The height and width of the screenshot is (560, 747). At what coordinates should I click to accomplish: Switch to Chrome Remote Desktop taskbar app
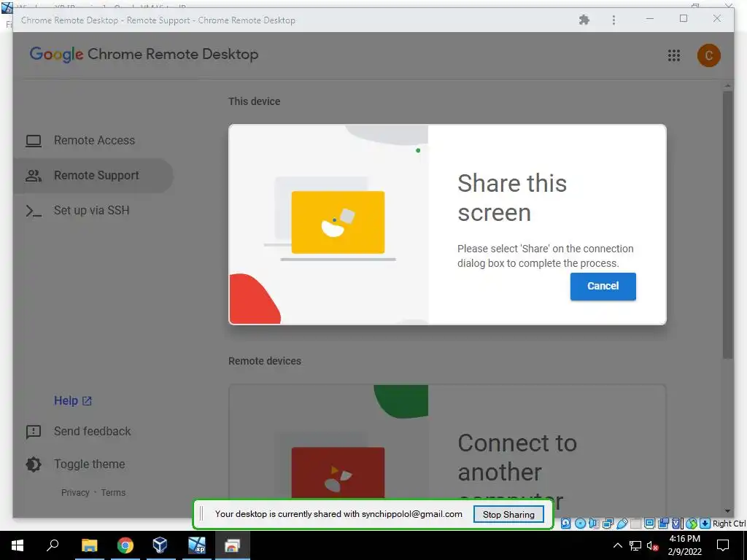[x=233, y=545]
